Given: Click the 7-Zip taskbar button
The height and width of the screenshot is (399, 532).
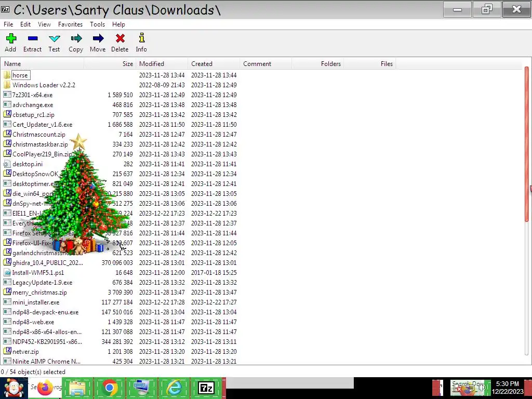Looking at the screenshot, I should 207,388.
